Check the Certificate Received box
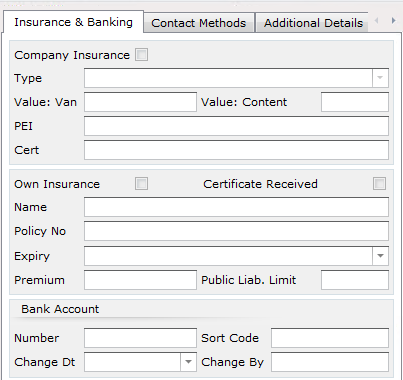 (379, 184)
